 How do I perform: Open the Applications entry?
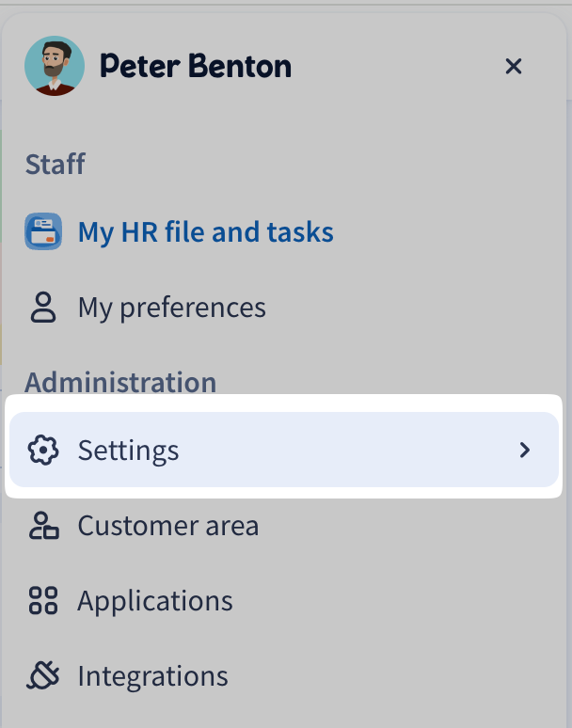click(x=155, y=601)
